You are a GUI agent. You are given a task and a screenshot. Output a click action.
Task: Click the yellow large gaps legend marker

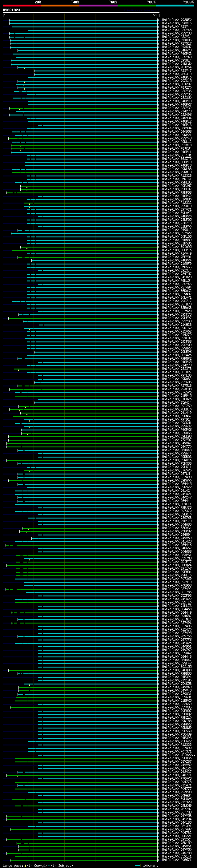(25, 865)
